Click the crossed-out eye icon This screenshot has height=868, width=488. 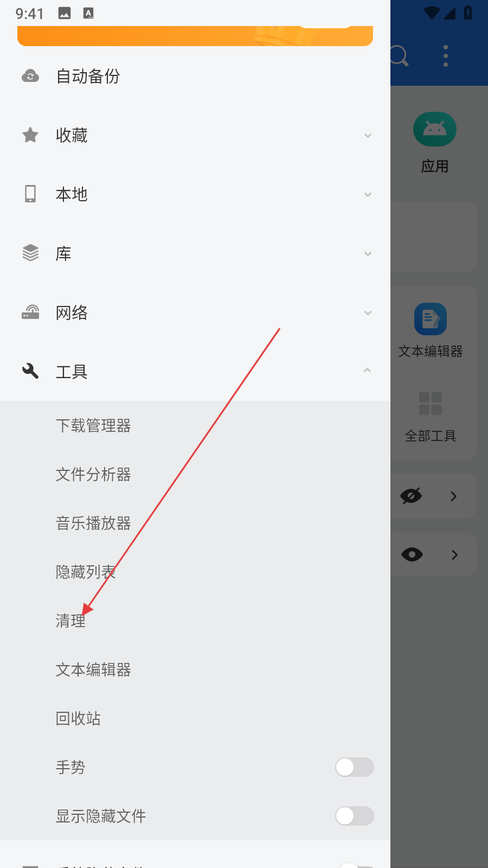tap(412, 496)
